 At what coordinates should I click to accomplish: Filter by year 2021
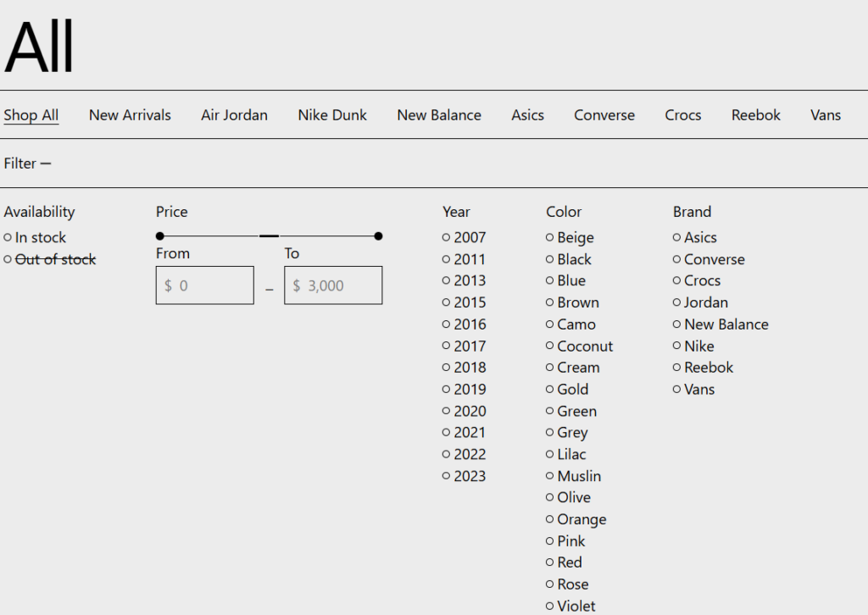[464, 433]
